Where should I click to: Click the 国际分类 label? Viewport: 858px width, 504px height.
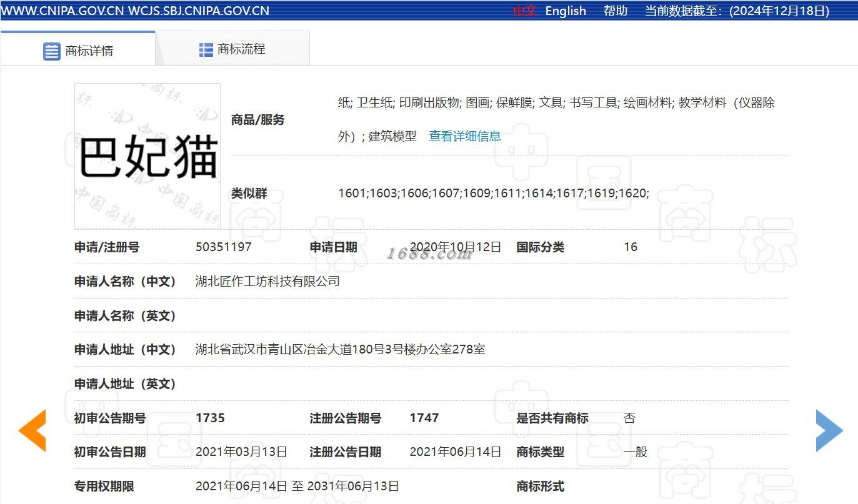(541, 247)
